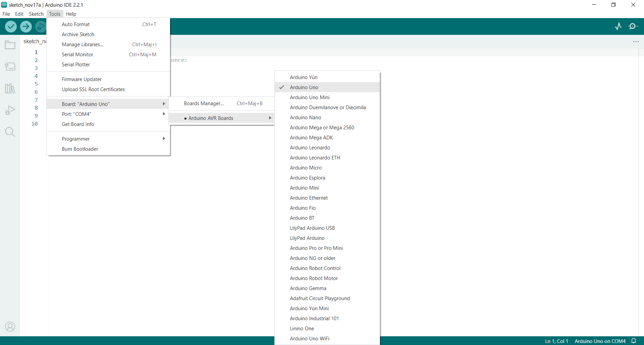The height and width of the screenshot is (345, 644).
Task: Open the File menu
Action: coord(6,14)
